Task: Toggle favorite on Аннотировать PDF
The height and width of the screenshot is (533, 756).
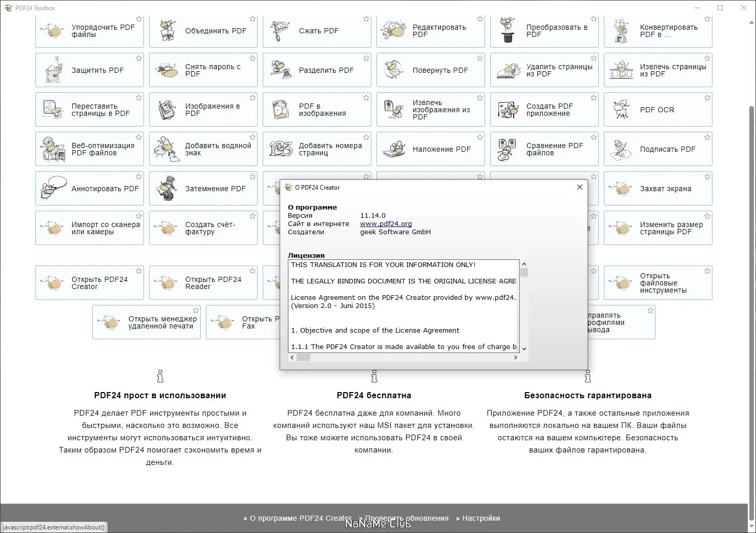Action: (x=139, y=177)
